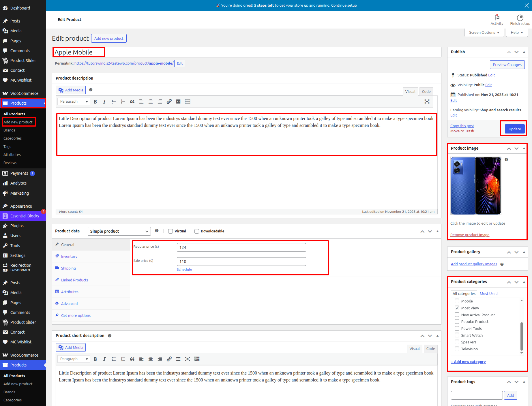Insert blockquote in Product description editor
Screen dimensions: 532x406
[x=132, y=101]
